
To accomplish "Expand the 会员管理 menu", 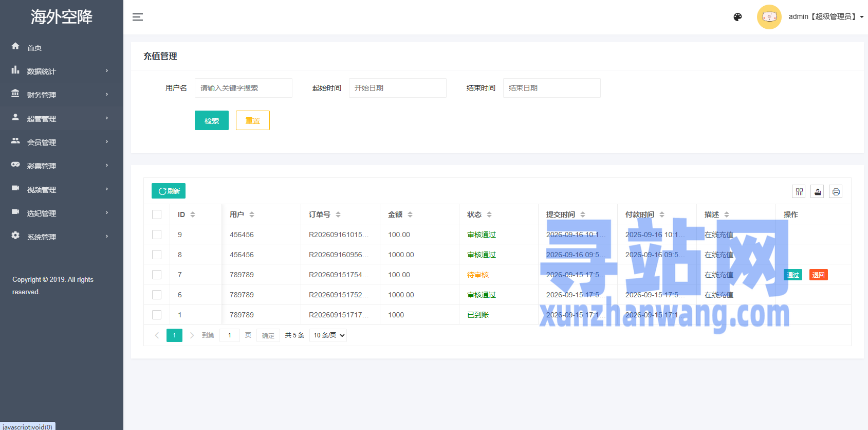I will (x=62, y=142).
